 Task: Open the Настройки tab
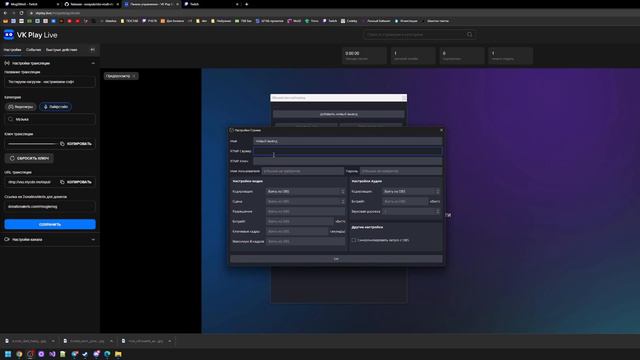12,50
